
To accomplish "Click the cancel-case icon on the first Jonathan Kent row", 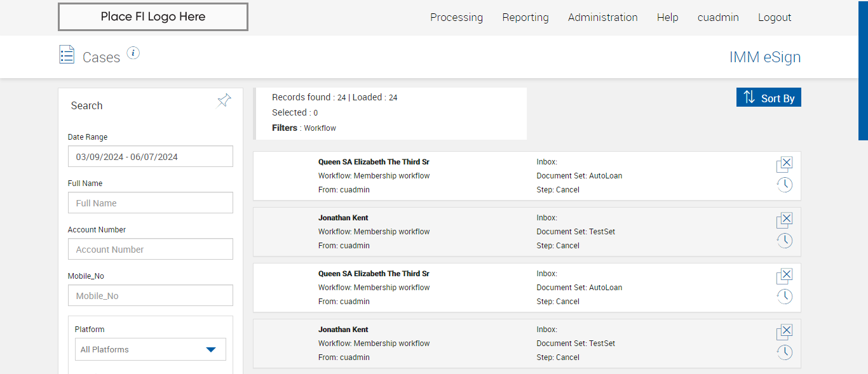I will (x=785, y=220).
